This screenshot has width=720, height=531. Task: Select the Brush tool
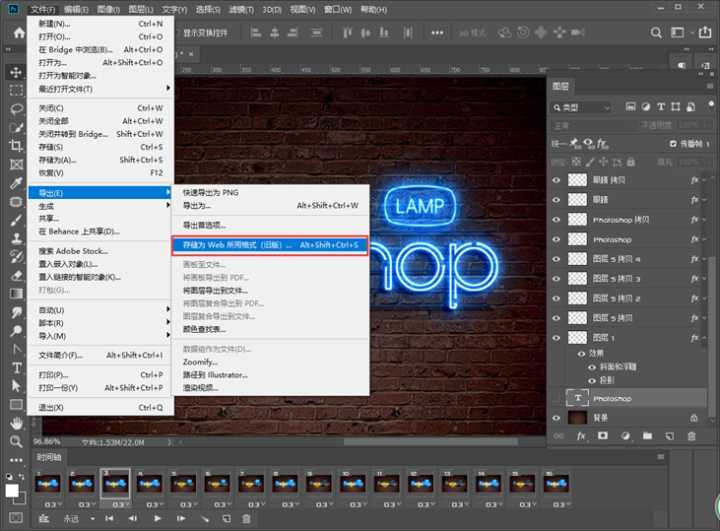[16, 220]
